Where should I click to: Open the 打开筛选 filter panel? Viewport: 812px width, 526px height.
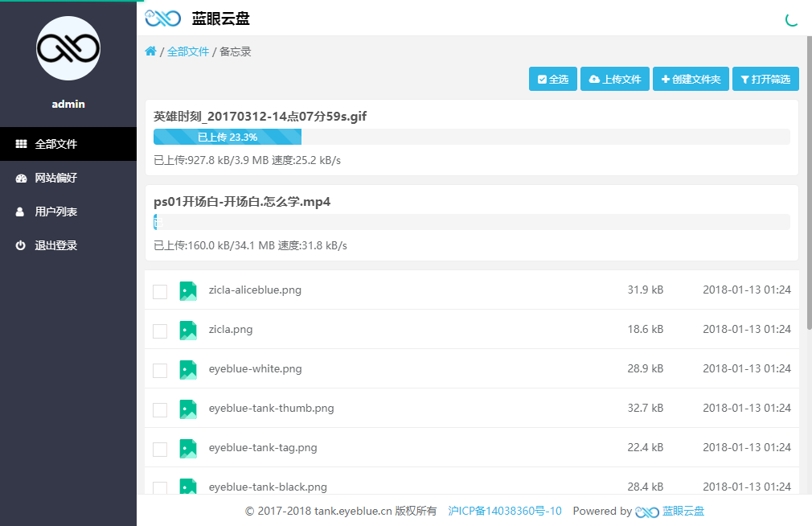coord(765,79)
